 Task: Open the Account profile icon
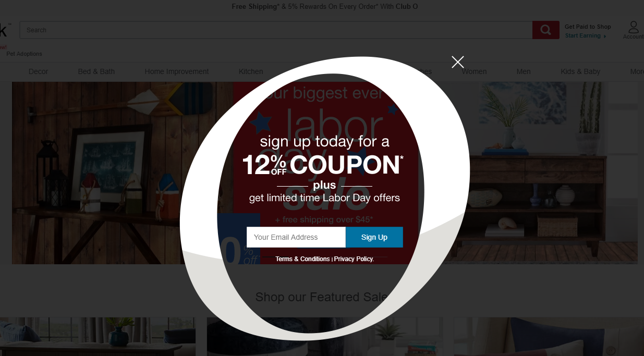point(633,30)
